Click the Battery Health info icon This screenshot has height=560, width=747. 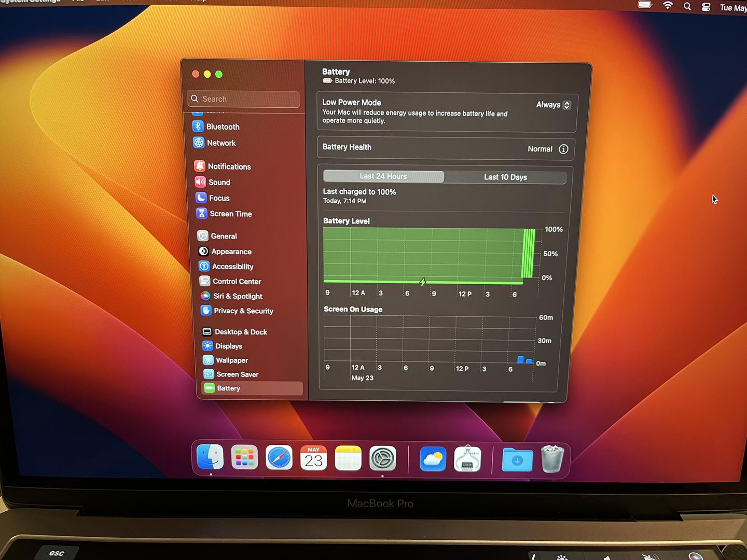(x=563, y=149)
